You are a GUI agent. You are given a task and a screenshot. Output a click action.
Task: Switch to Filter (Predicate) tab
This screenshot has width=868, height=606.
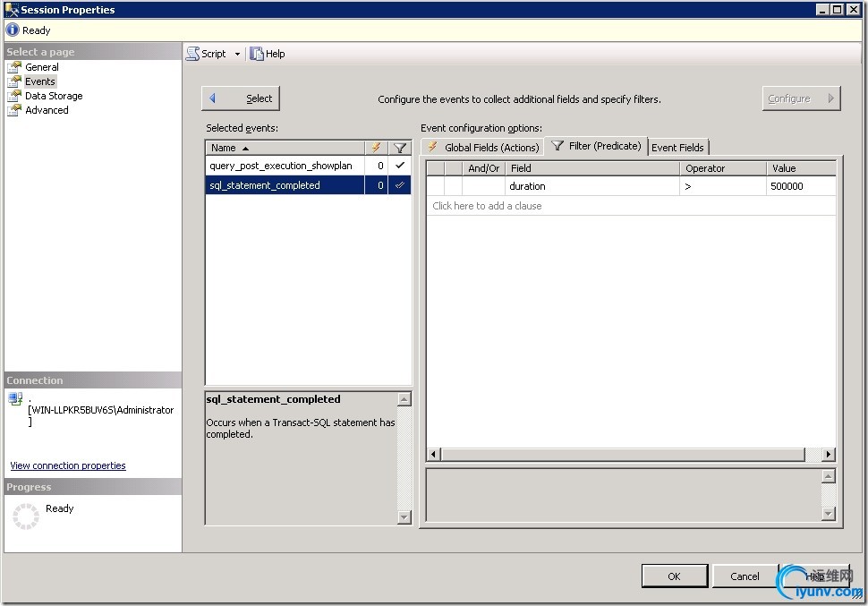pyautogui.click(x=596, y=146)
